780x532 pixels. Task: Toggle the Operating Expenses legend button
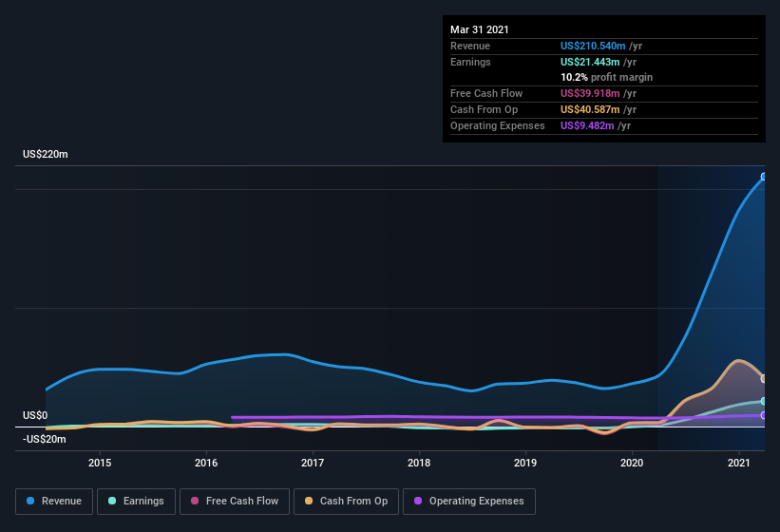coord(469,502)
